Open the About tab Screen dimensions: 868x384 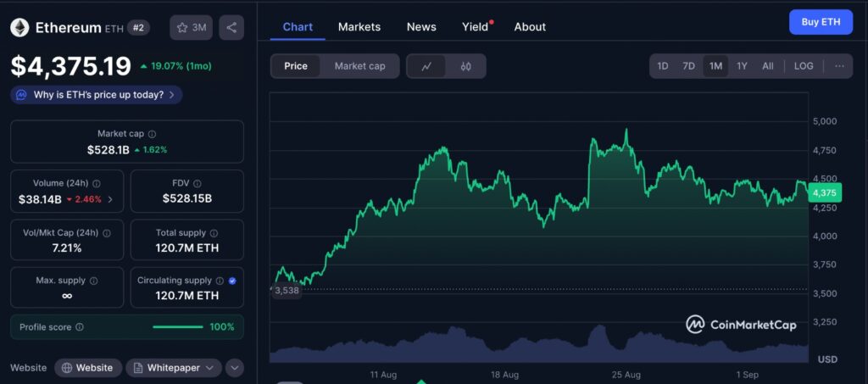pyautogui.click(x=530, y=26)
